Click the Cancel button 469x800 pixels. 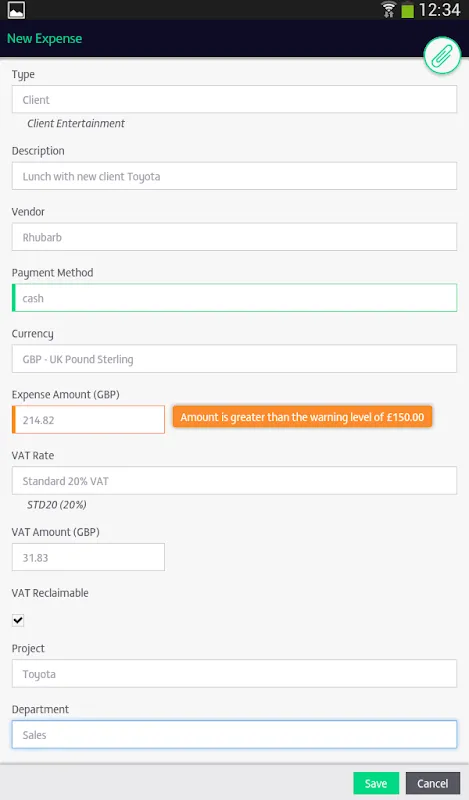coord(433,783)
